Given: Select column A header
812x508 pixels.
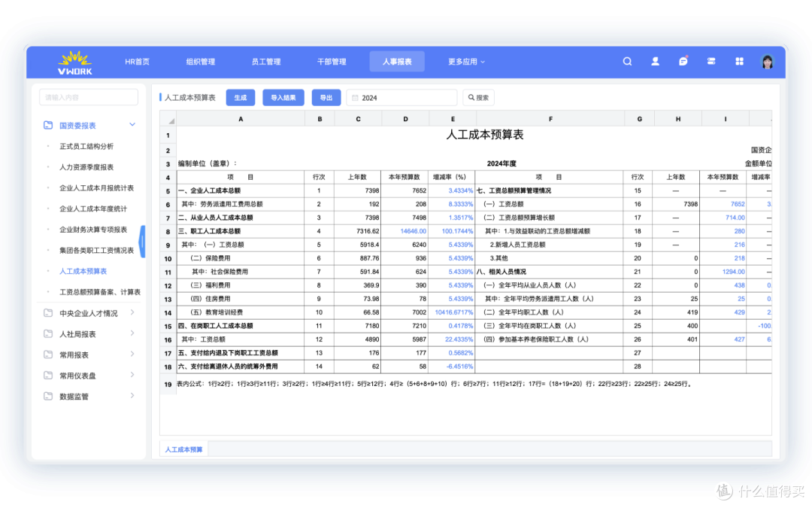Looking at the screenshot, I should point(241,119).
